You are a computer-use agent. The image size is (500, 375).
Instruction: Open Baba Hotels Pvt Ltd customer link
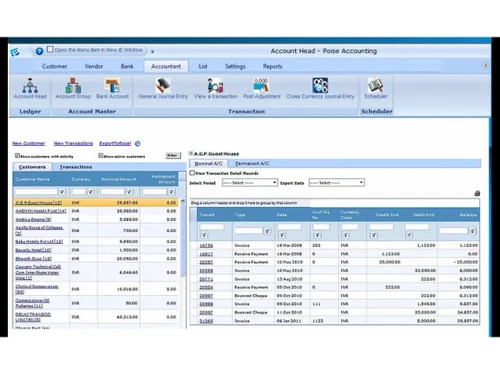tap(39, 241)
